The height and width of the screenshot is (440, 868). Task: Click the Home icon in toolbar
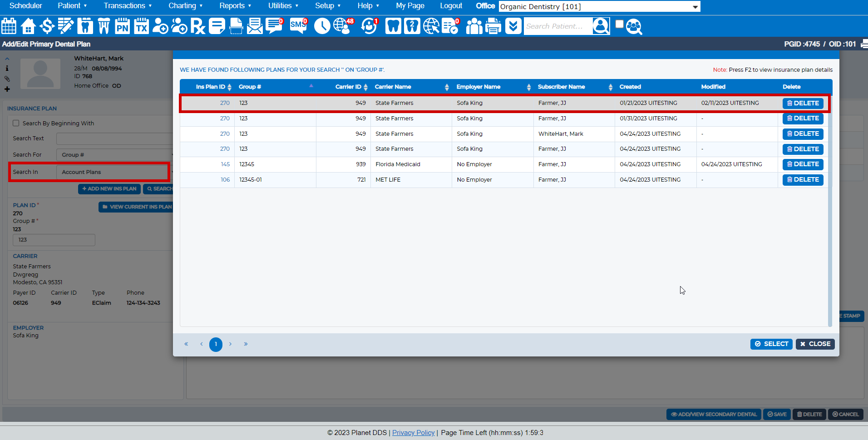pos(28,26)
